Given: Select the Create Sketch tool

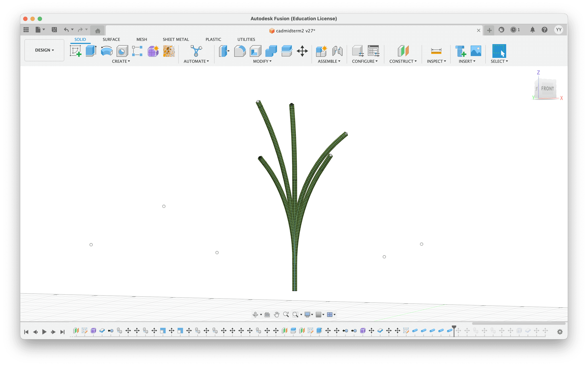Looking at the screenshot, I should (75, 51).
